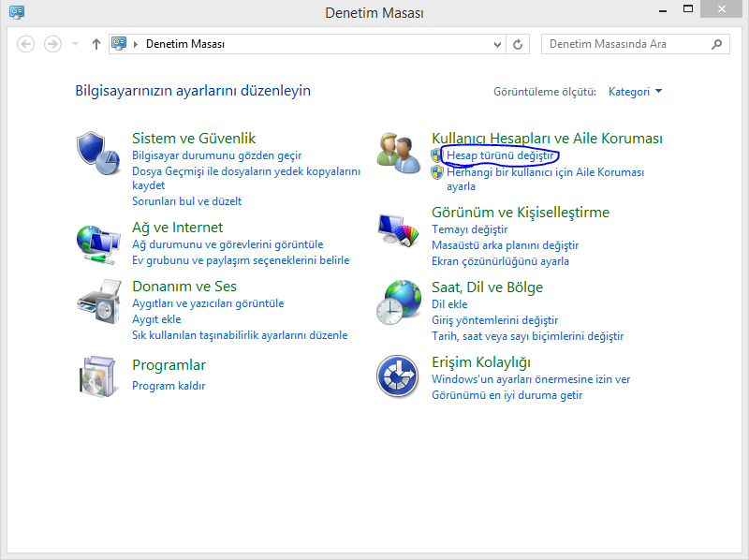Open Kullanıcı Hesapları ve Aile Koruması heading
Screen dimensions: 749x560
point(547,138)
